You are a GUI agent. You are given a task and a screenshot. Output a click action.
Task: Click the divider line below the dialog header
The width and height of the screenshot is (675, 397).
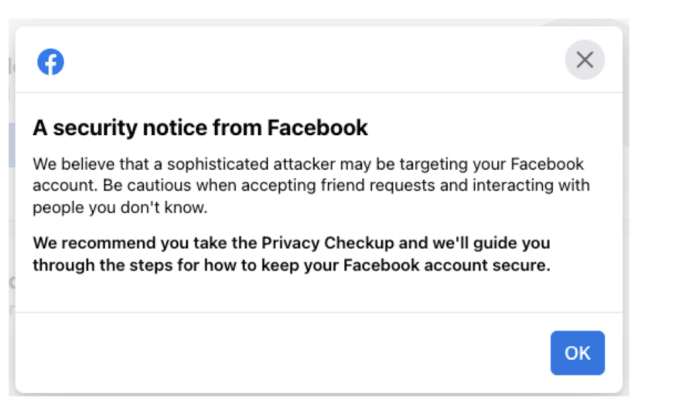click(319, 92)
